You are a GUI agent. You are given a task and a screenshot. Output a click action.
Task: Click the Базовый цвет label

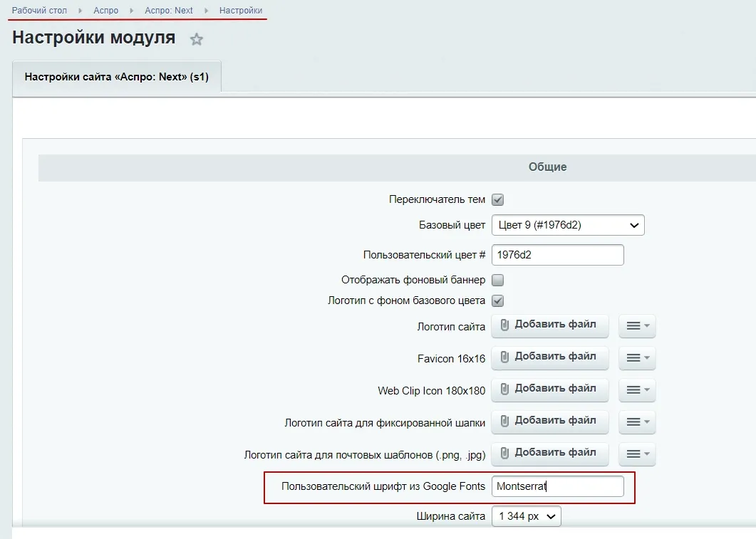click(x=452, y=225)
